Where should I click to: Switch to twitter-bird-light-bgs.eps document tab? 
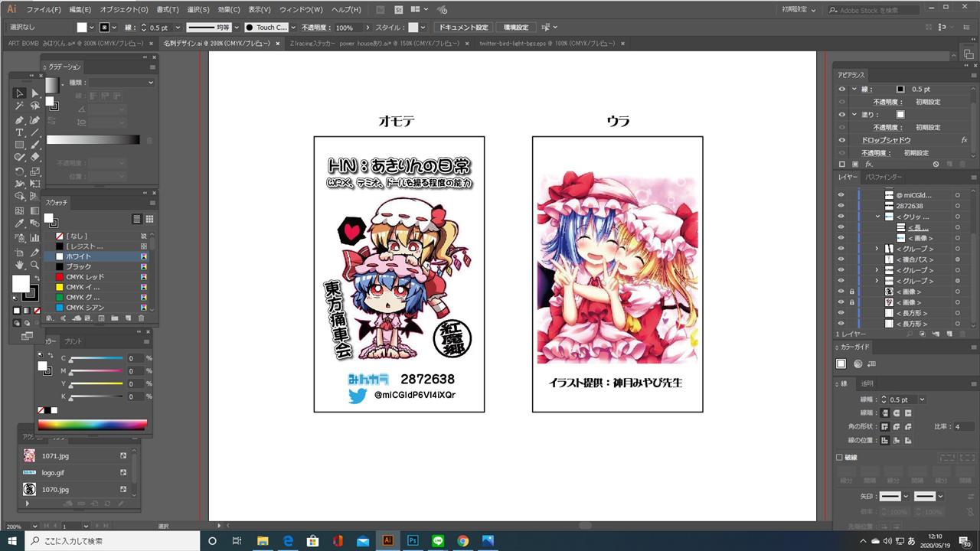[548, 44]
